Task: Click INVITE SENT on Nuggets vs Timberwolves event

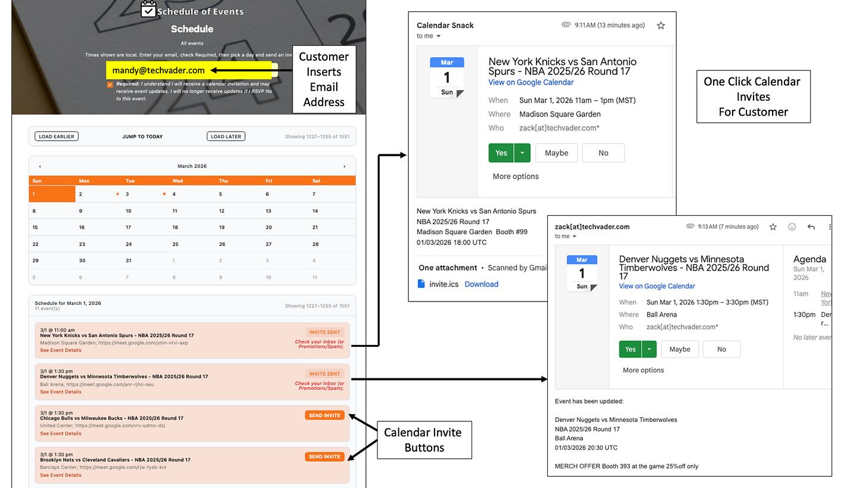Action: point(325,374)
